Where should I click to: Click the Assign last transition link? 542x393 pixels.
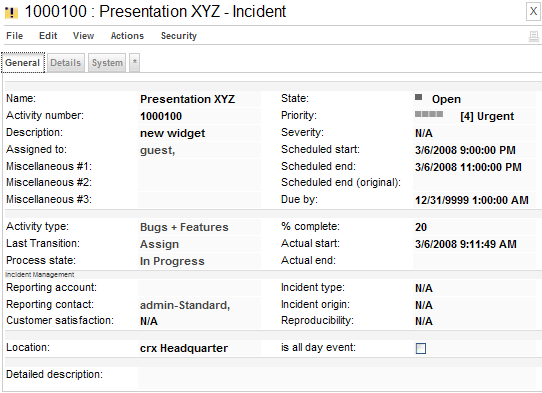pyautogui.click(x=159, y=244)
